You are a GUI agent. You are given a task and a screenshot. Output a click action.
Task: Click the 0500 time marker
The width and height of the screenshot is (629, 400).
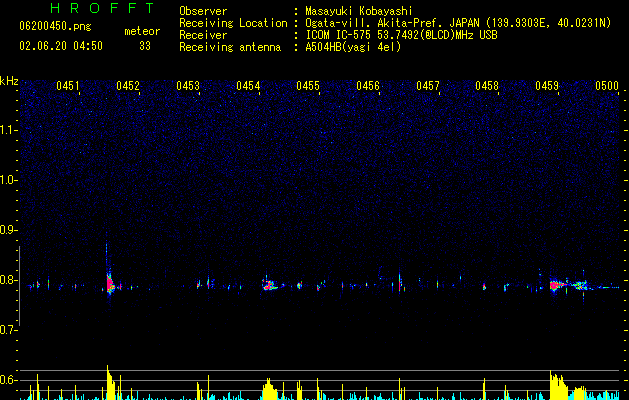[607, 86]
